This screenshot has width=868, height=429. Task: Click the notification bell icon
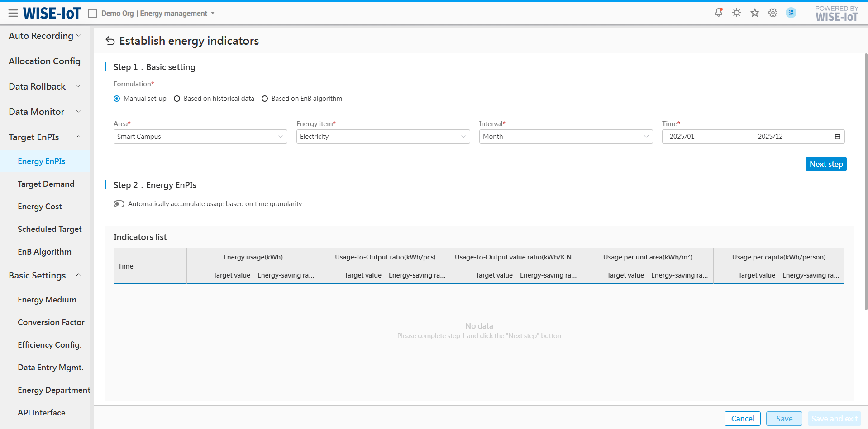pos(718,13)
